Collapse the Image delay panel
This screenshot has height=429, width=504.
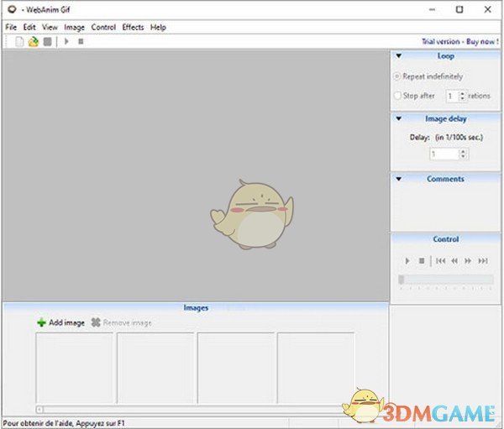398,118
